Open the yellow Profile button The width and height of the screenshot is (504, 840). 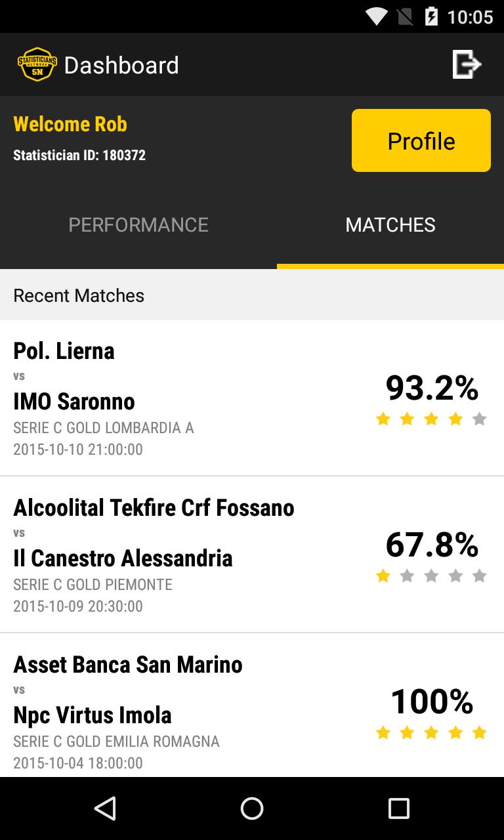coord(421,140)
